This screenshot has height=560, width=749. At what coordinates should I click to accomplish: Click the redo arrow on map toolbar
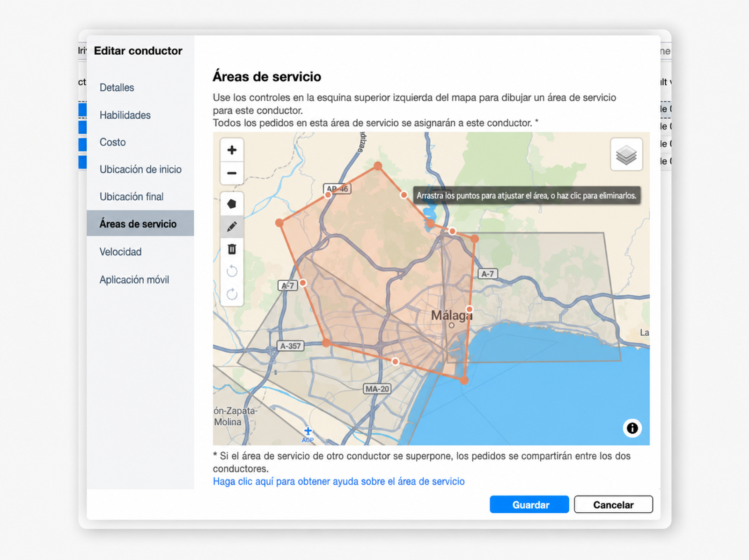232,294
